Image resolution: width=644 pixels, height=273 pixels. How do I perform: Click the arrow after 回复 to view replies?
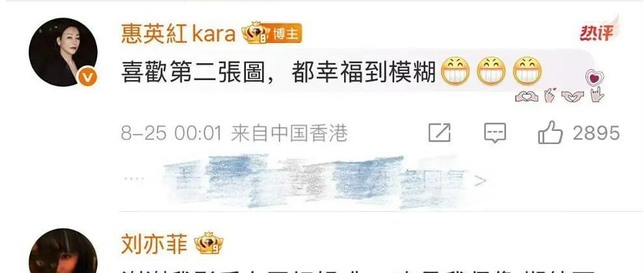coord(480,180)
